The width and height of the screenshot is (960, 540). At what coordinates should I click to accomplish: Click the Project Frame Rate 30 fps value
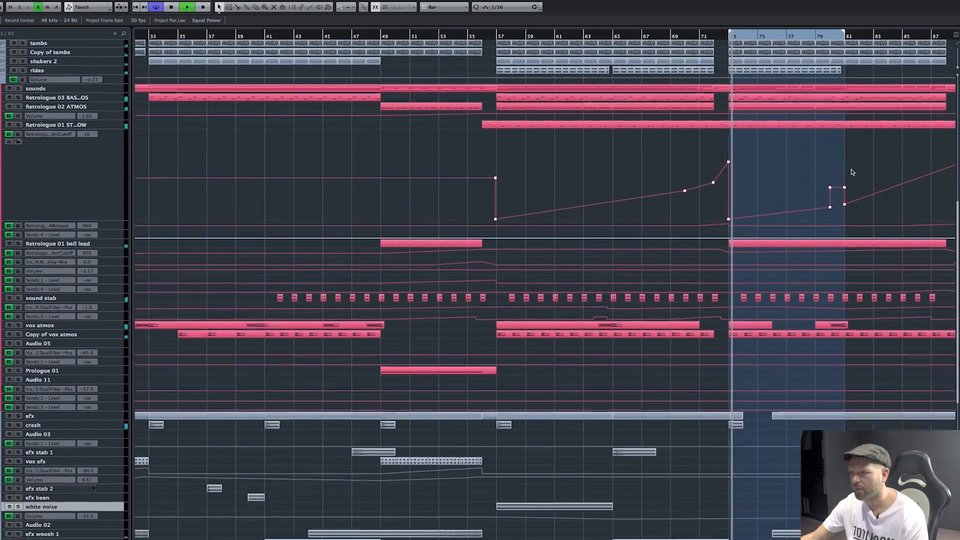[138, 20]
